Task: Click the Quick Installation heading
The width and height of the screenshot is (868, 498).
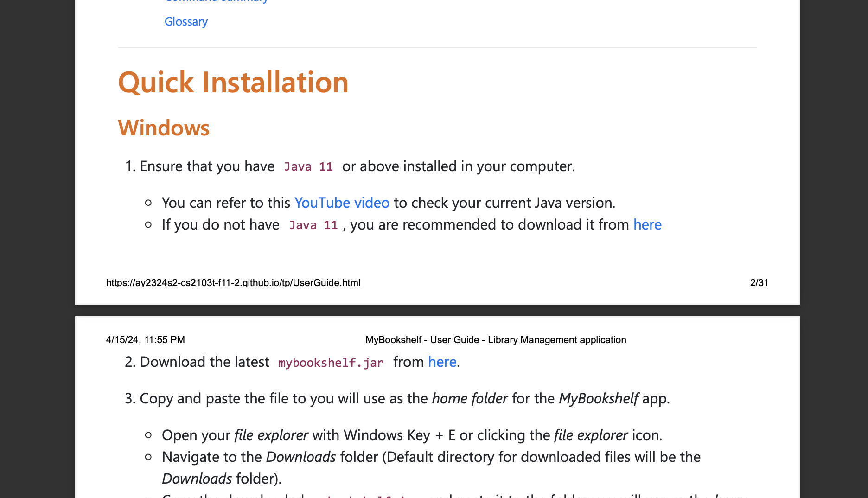Action: (233, 83)
